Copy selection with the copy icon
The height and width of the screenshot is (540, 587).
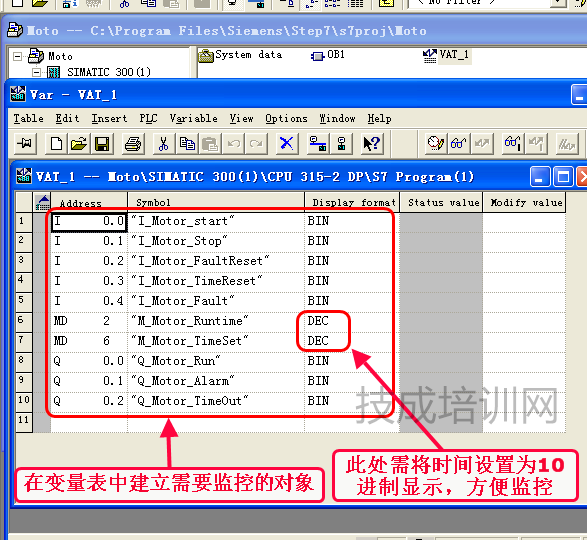[187, 143]
